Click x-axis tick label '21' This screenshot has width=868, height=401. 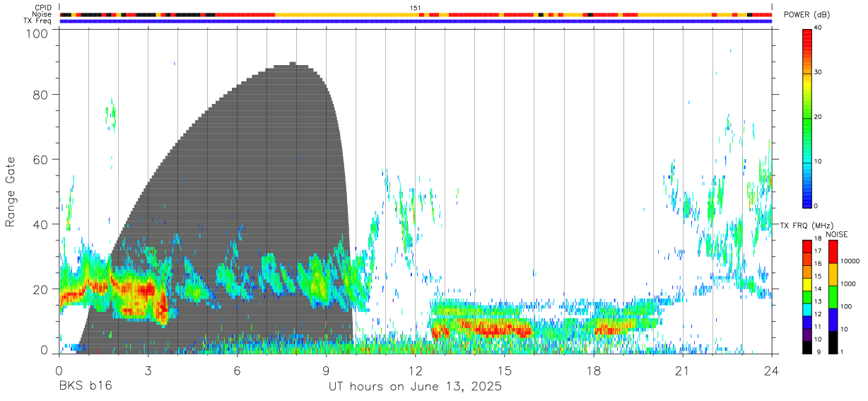click(x=682, y=371)
